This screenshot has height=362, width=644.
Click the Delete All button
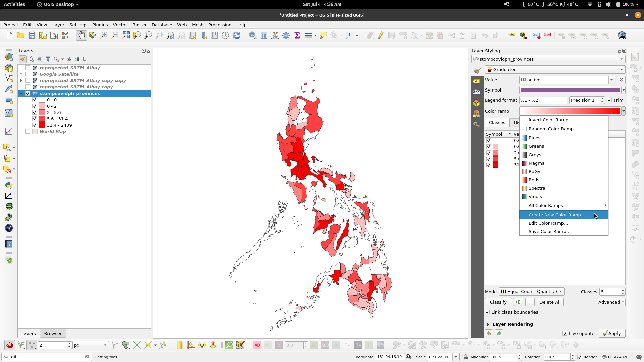click(550, 302)
